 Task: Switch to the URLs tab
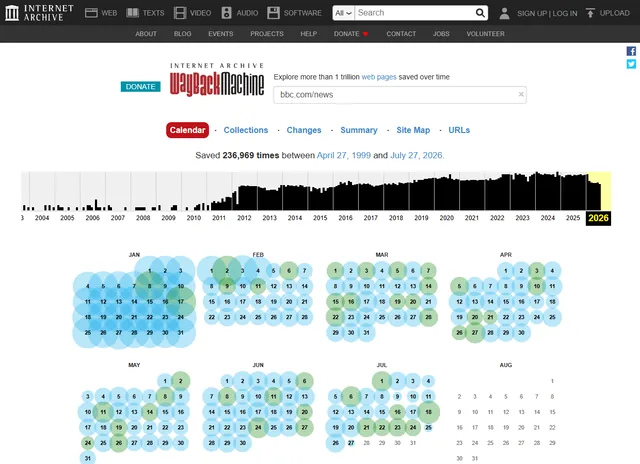tap(459, 130)
